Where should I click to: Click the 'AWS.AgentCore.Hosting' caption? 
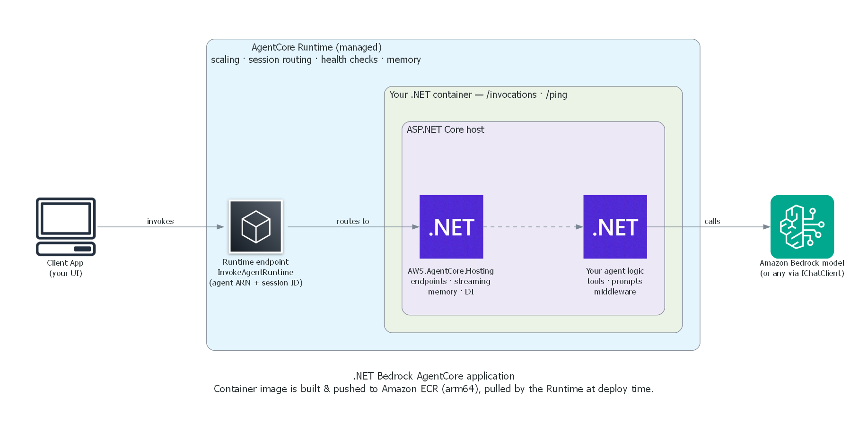(451, 271)
